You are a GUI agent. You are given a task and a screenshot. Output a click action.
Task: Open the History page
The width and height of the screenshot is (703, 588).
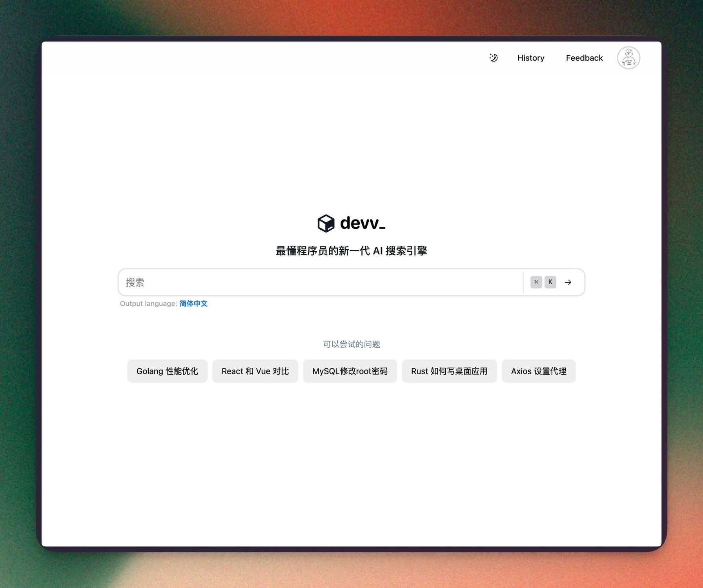(531, 58)
